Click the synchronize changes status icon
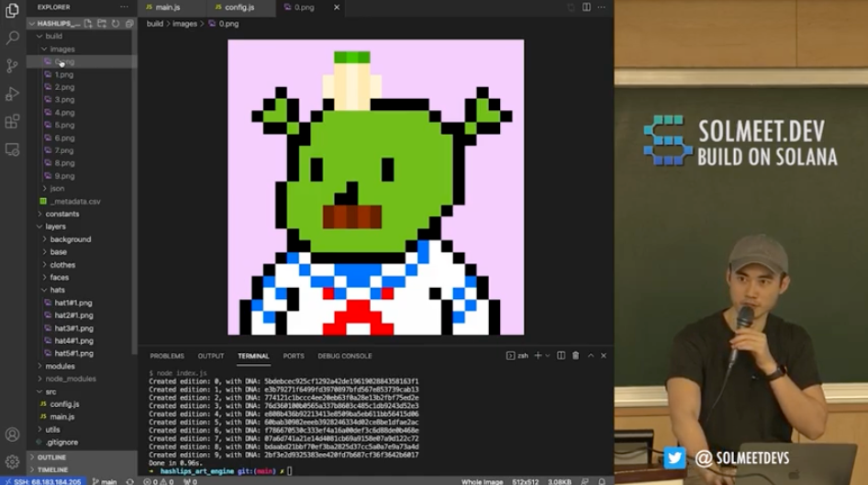This screenshot has width=868, height=485. (130, 481)
